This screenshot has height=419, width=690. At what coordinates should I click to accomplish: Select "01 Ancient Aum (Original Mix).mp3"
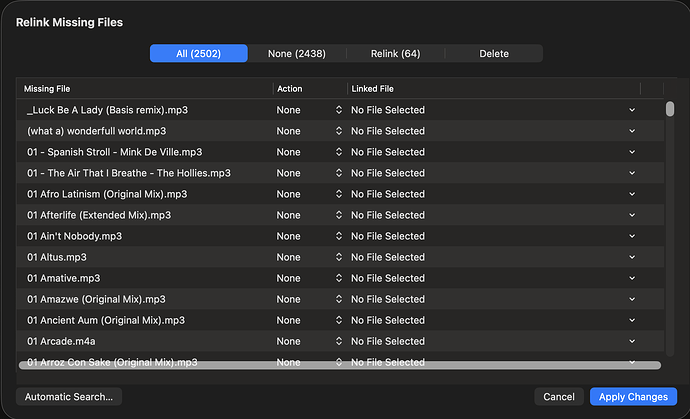106,320
